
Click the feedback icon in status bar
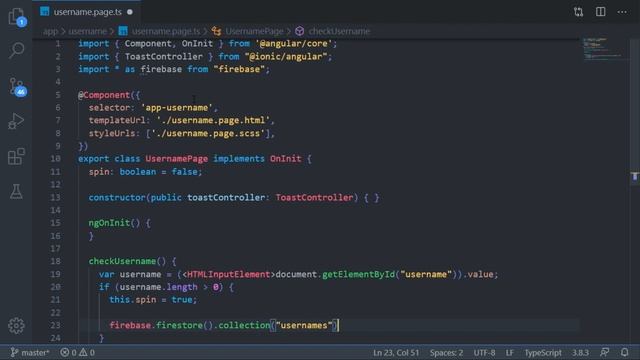click(x=604, y=352)
